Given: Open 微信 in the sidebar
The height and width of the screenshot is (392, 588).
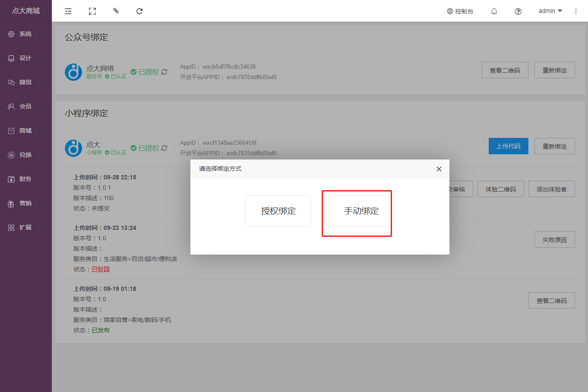Looking at the screenshot, I should (x=26, y=82).
